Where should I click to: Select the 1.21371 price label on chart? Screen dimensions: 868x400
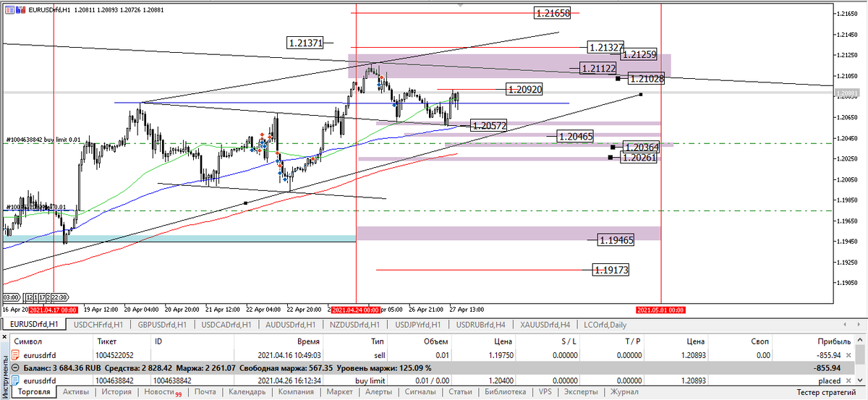[x=305, y=43]
